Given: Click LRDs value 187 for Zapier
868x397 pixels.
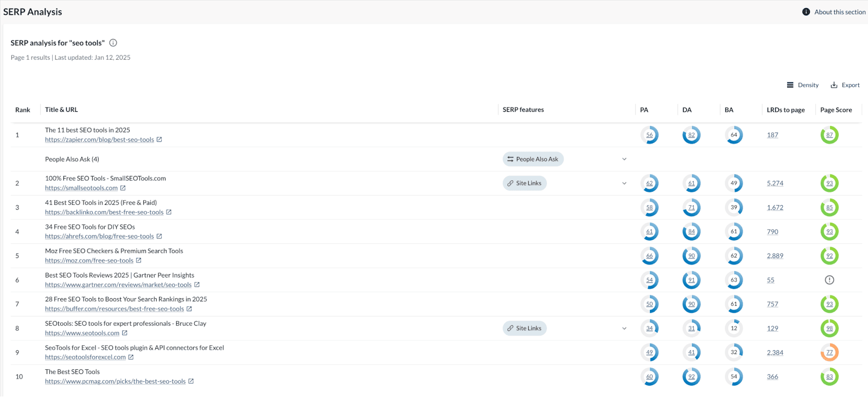Looking at the screenshot, I should (x=773, y=135).
